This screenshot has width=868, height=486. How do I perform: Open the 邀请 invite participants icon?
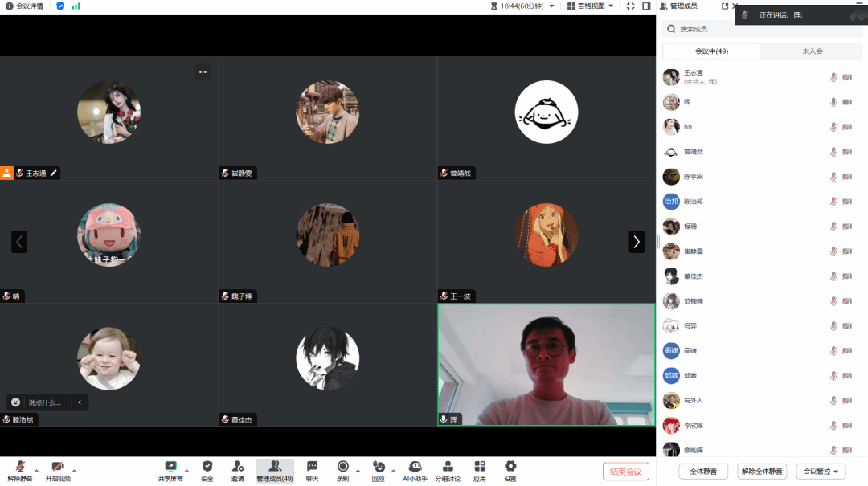pyautogui.click(x=238, y=469)
